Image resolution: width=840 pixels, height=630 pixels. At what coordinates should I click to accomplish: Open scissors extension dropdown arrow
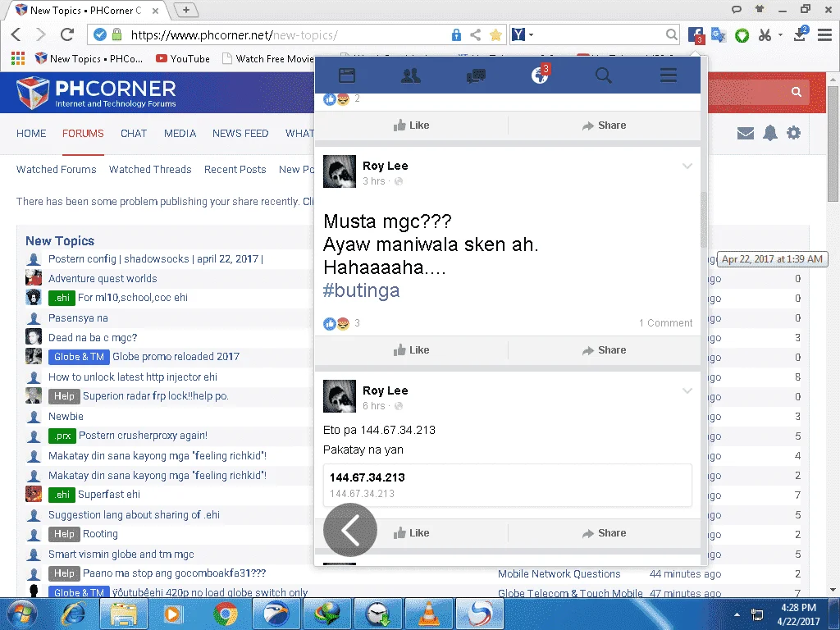[x=780, y=35]
